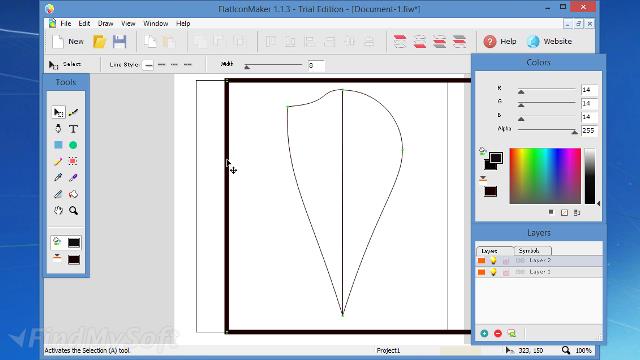Activate the Hand pan tool
The width and height of the screenshot is (640, 360).
click(x=58, y=211)
